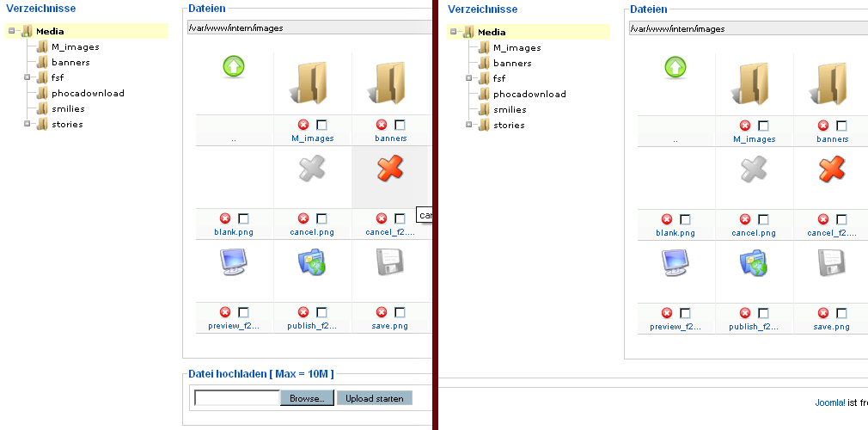
Task: Click the green up-arrow icon in left view
Action: point(234,66)
